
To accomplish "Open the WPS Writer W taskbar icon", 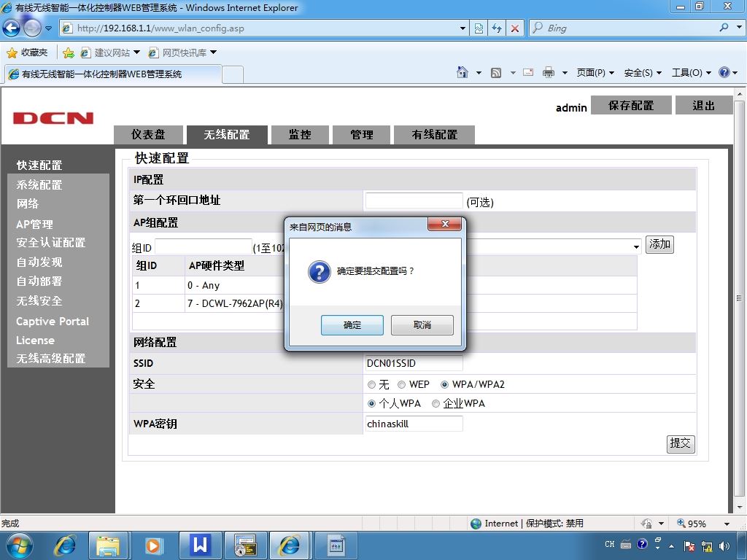I will tap(201, 544).
